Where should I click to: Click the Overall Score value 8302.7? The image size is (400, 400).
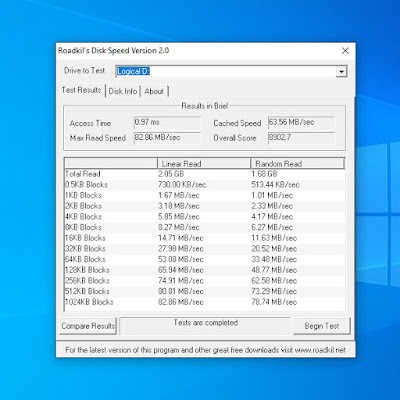tap(301, 137)
